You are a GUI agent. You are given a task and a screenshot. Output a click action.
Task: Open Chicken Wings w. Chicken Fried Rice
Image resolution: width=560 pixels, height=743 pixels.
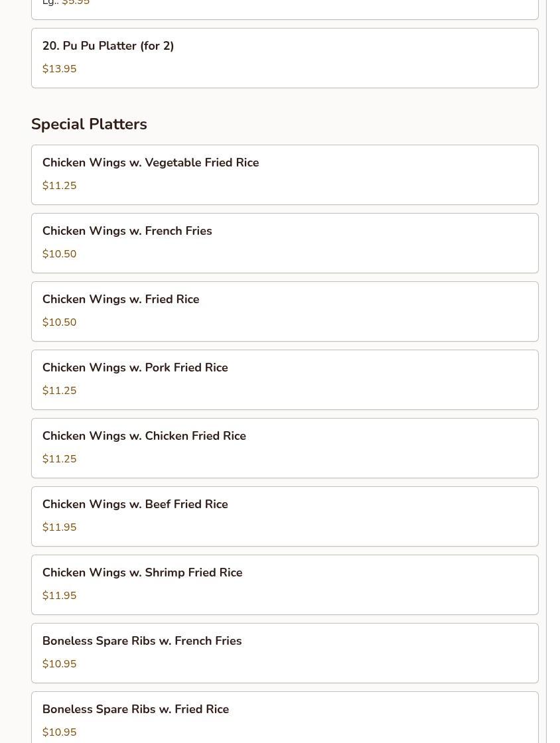tap(144, 437)
